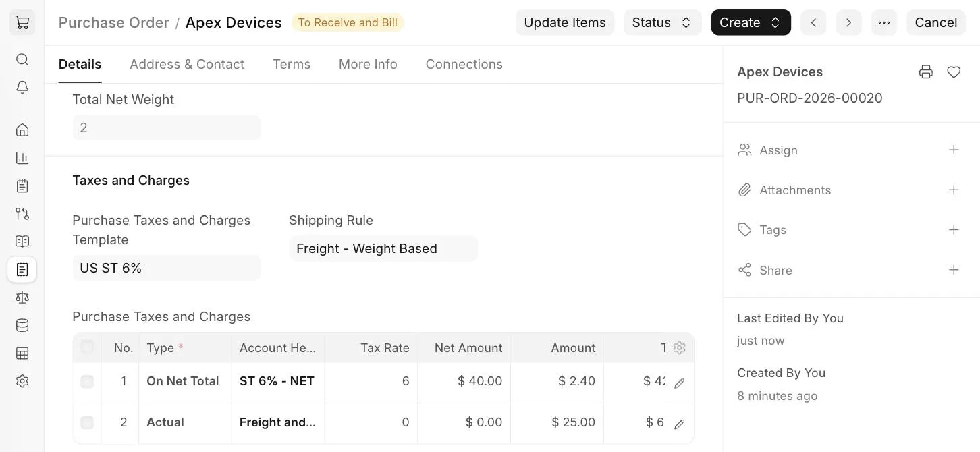This screenshot has width=980, height=452.
Task: Add a tag with the Tags plus
Action: pos(954,230)
